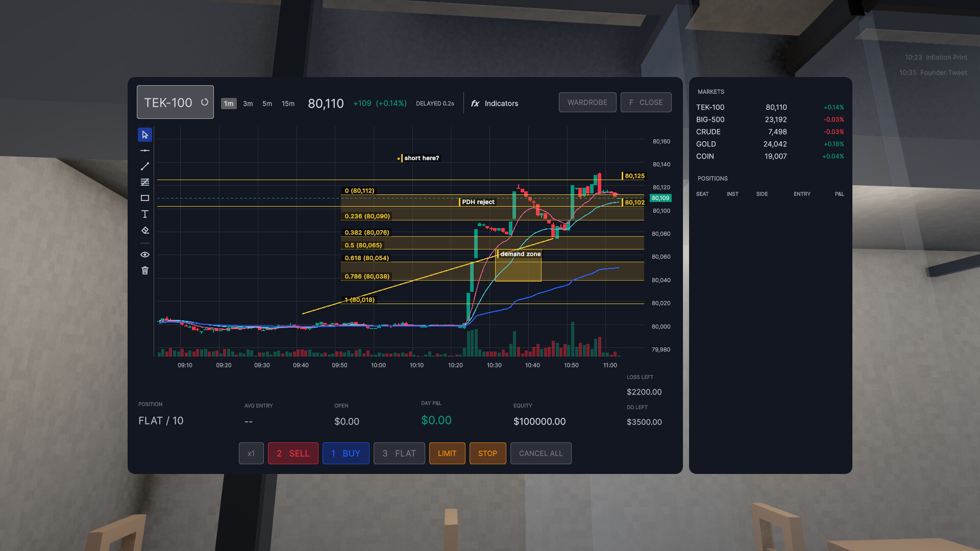Open the TEK-100 symbol selector
Viewport: 980px width, 551px height.
click(x=175, y=102)
